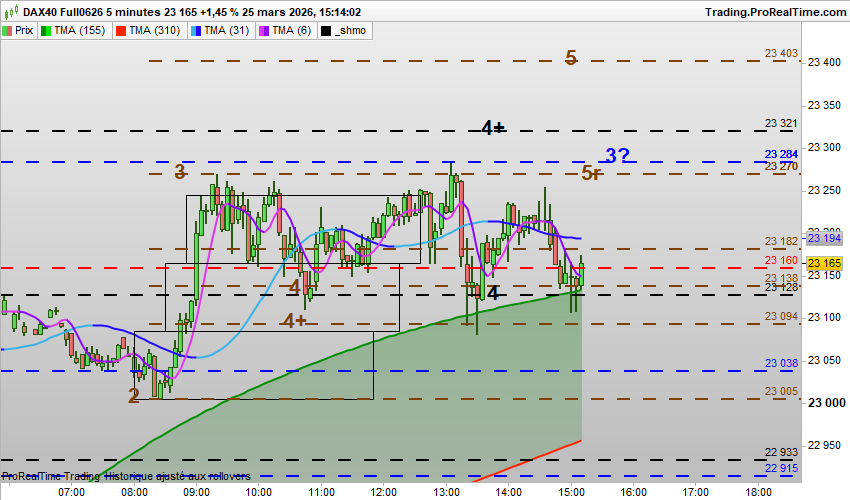The height and width of the screenshot is (500, 850).
Task: Click the red 23 160 level label
Action: coord(781,261)
